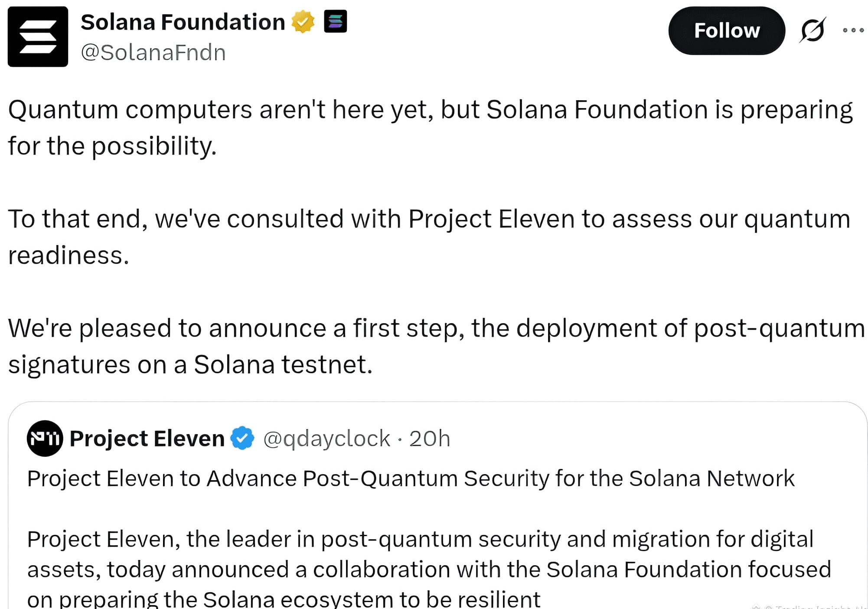Open the @SolanaFndn handle link
This screenshot has height=609, width=868.
tap(153, 53)
